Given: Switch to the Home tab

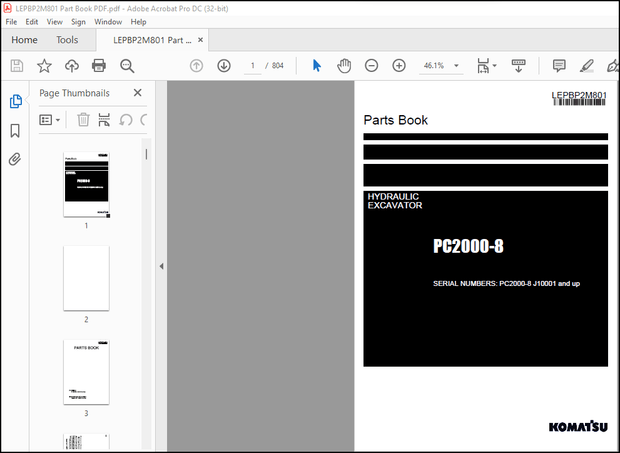Looking at the screenshot, I should click(24, 40).
